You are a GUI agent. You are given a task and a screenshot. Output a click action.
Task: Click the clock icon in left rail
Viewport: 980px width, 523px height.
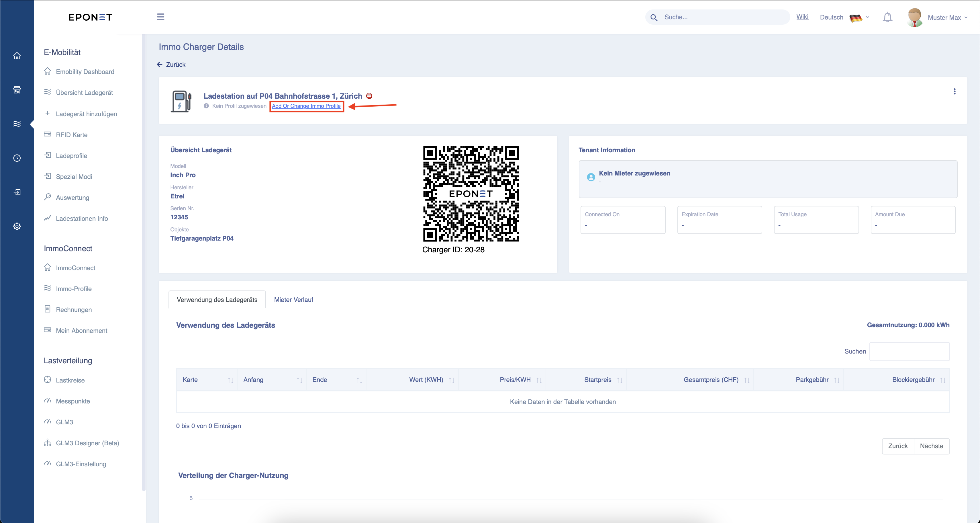click(17, 158)
